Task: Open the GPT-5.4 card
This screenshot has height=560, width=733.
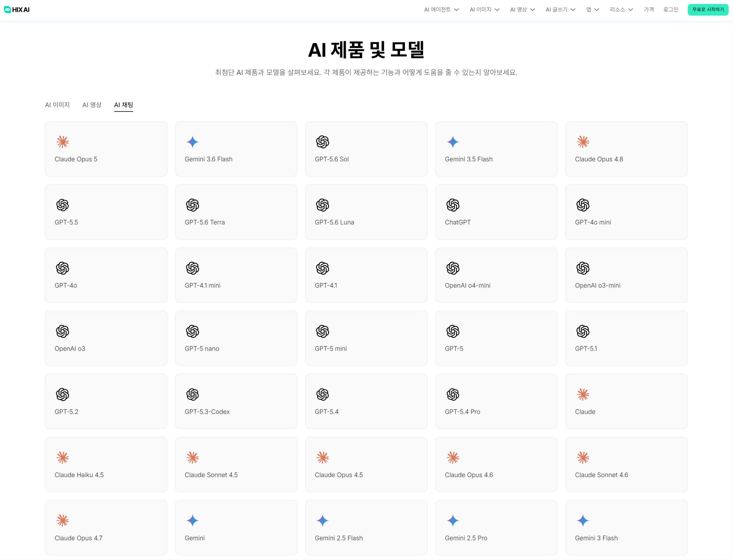Action: pyautogui.click(x=366, y=401)
